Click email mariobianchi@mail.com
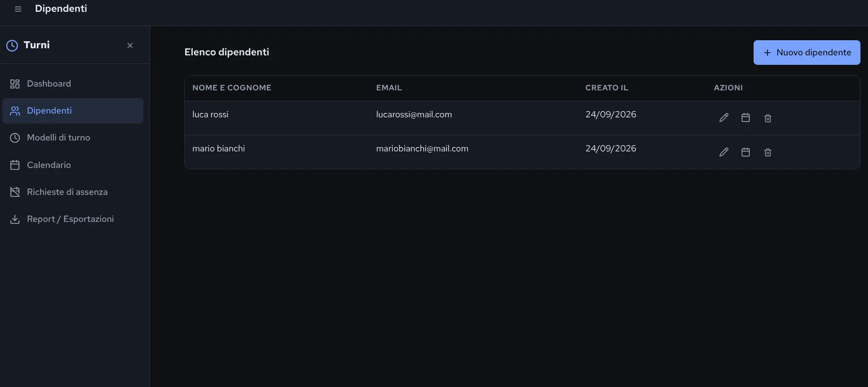Image resolution: width=868 pixels, height=387 pixels. [422, 149]
